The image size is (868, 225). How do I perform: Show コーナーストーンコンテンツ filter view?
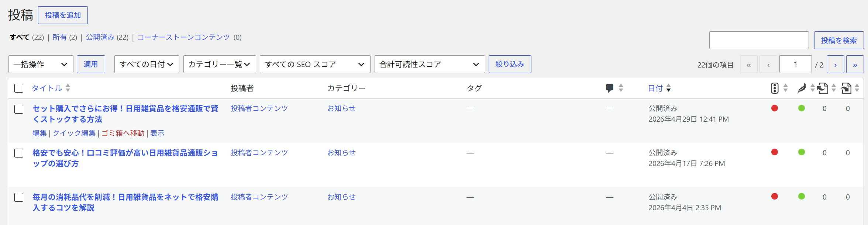pos(184,37)
